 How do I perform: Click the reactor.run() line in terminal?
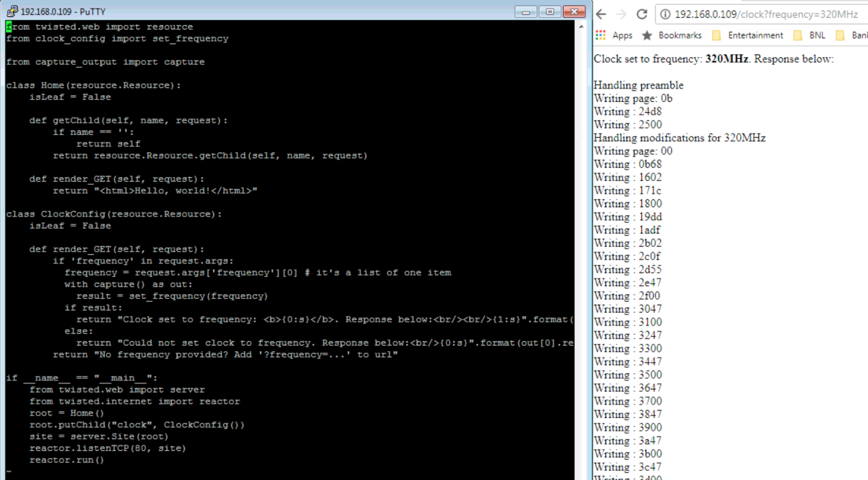[x=67, y=460]
